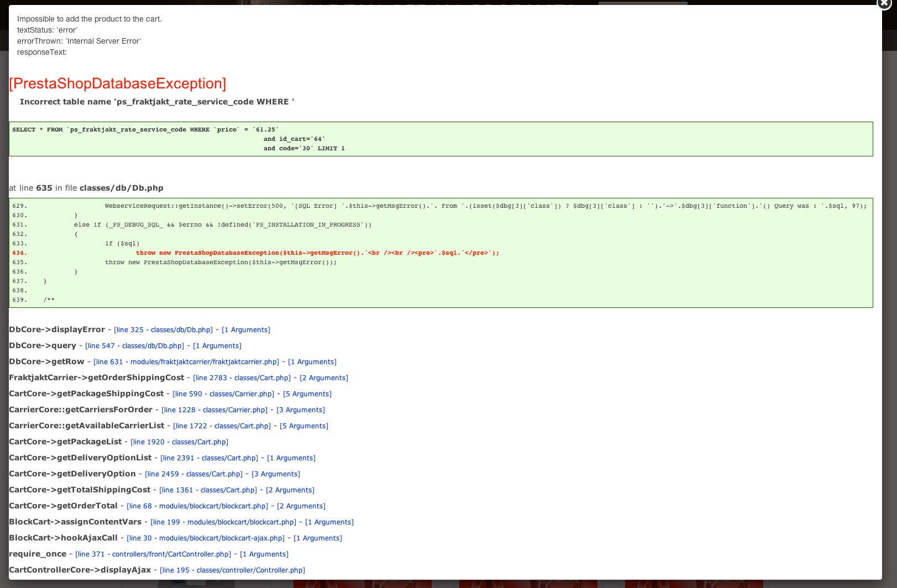
Task: Click the textStatus: 'error' line
Action: pyautogui.click(x=48, y=30)
